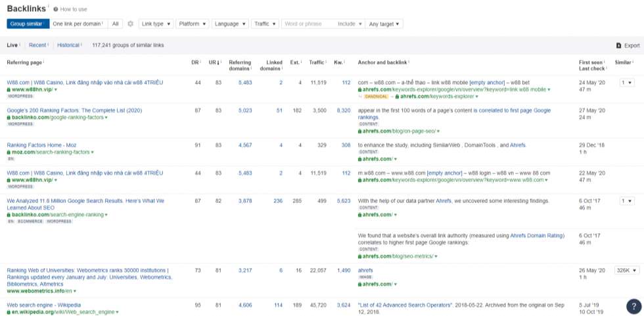644x316 pixels.
Task: Open the backlinko.com/search-engine-ranking URL
Action: click(x=58, y=215)
